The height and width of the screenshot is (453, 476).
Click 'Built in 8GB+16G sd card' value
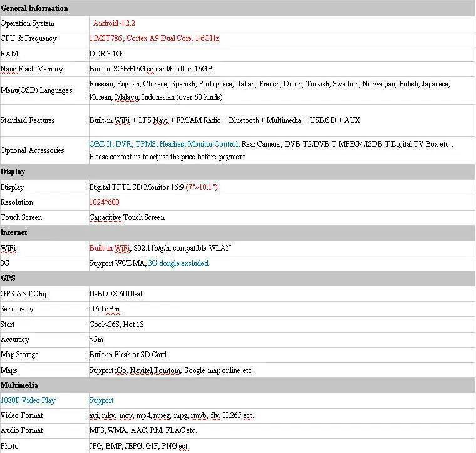151,69
